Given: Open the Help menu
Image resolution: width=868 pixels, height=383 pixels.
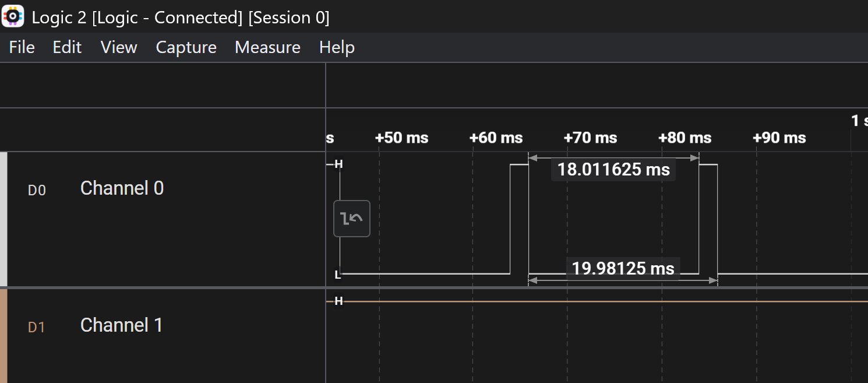Looking at the screenshot, I should point(337,47).
